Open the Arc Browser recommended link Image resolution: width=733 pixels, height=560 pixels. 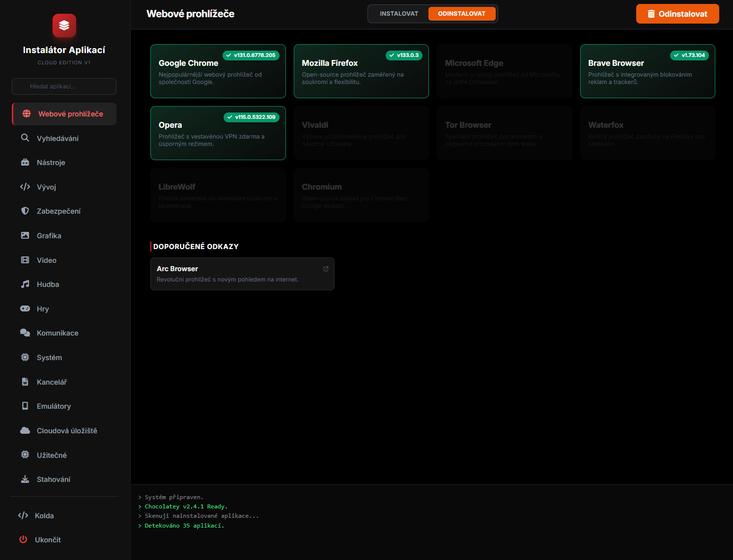(242, 274)
